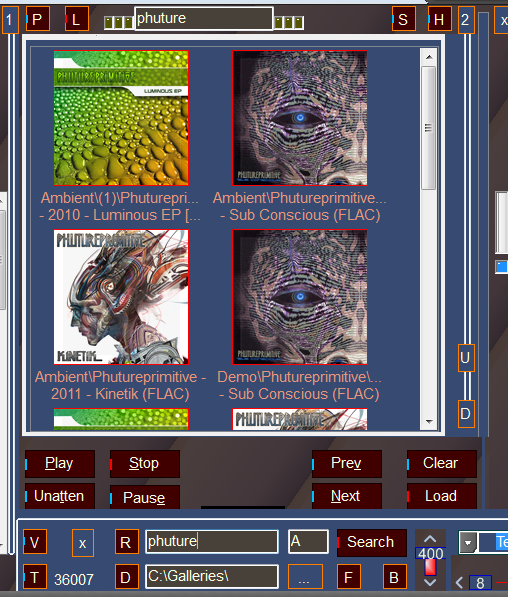Click the "U" button beside gallery
The width and height of the screenshot is (508, 597).
point(466,358)
